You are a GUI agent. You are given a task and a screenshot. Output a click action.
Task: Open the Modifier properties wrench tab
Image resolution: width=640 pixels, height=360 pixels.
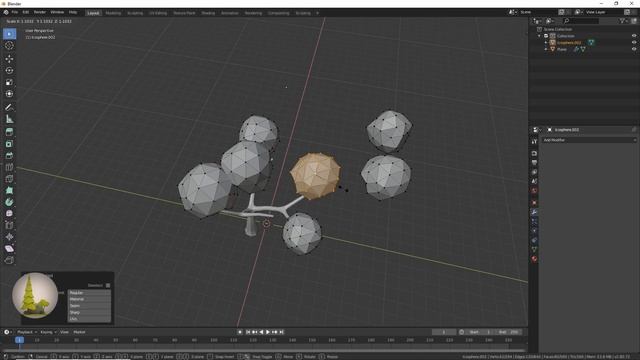534,212
